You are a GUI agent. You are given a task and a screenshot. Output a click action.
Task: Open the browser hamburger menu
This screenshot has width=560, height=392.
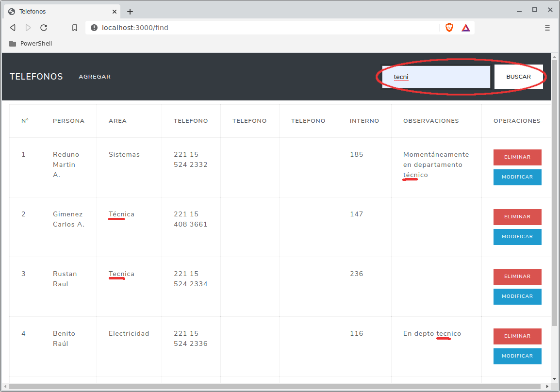[x=547, y=28]
